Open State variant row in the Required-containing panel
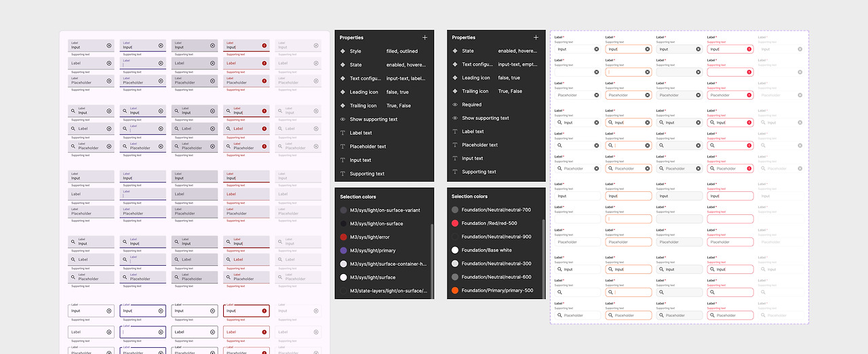 pyautogui.click(x=496, y=51)
